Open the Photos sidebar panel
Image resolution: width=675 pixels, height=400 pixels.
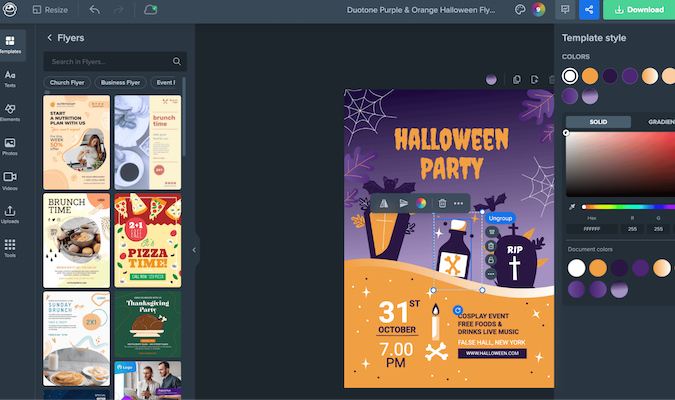pos(10,147)
